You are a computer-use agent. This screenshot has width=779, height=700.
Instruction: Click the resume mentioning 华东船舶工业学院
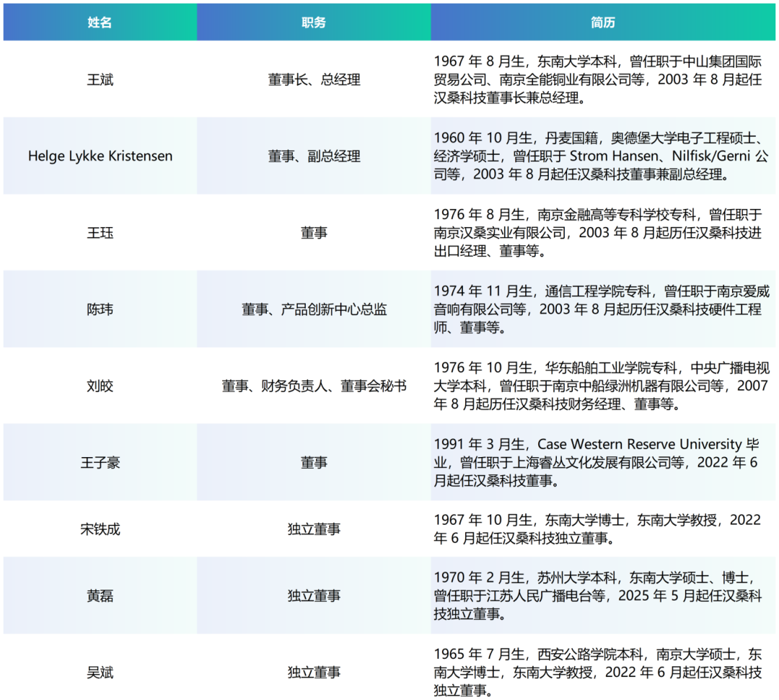tap(601, 386)
